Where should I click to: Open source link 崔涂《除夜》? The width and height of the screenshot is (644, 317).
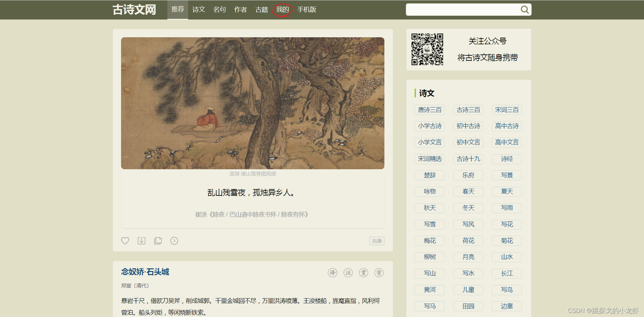pos(252,214)
